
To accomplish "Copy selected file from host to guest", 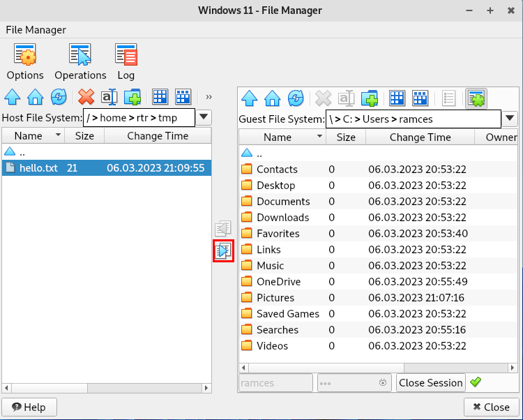I will coord(223,250).
